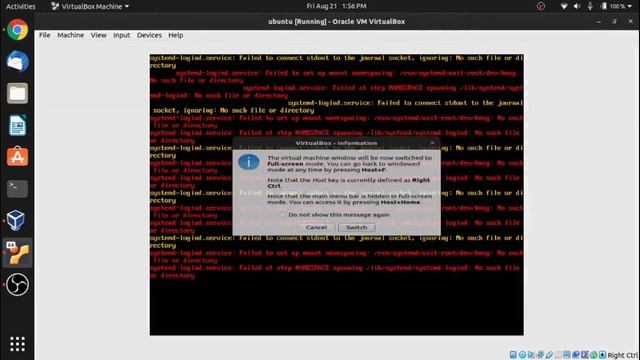The height and width of the screenshot is (360, 640).
Task: Click the microphone icon in top bar
Action: (590, 6)
